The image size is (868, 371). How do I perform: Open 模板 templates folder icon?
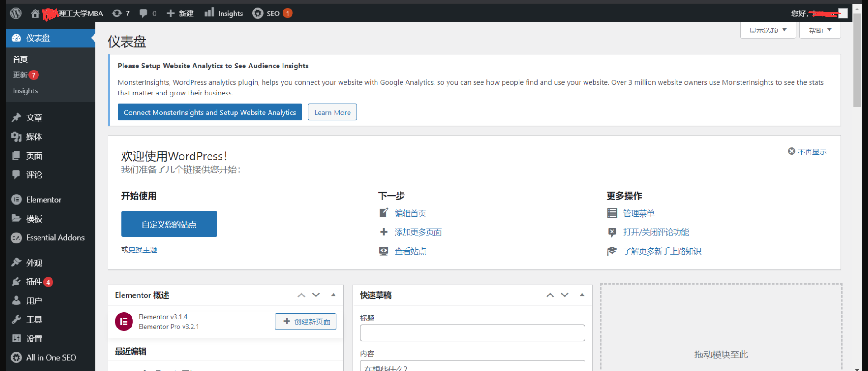16,219
